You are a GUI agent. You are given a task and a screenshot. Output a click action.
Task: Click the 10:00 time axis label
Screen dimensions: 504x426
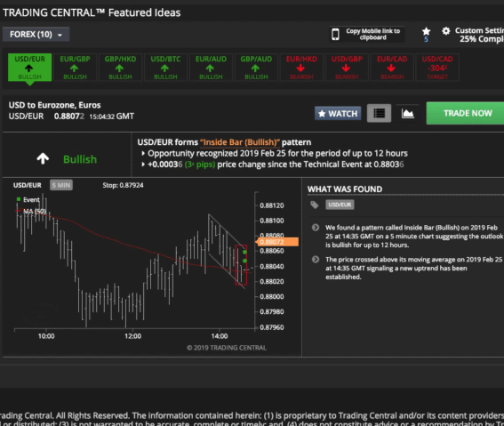tap(46, 336)
